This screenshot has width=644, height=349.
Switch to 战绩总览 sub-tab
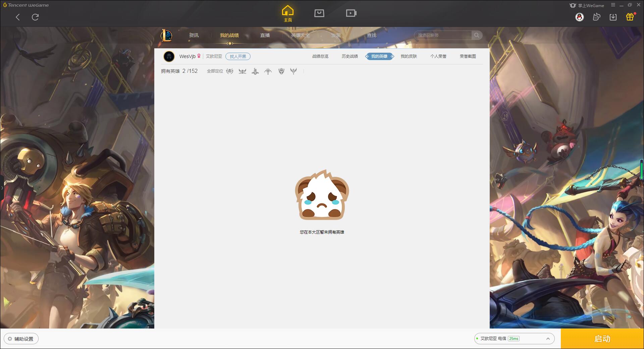click(x=320, y=56)
